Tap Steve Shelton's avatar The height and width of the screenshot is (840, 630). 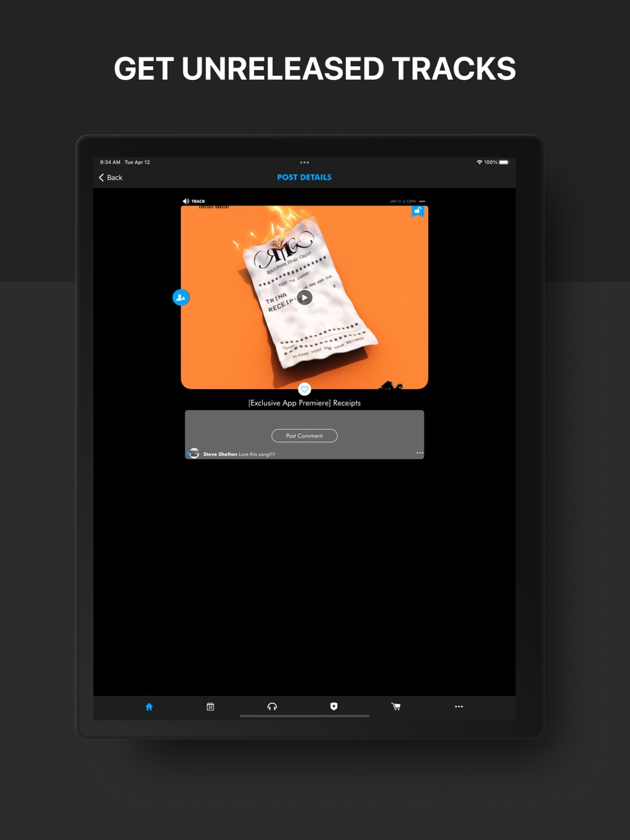tap(194, 453)
